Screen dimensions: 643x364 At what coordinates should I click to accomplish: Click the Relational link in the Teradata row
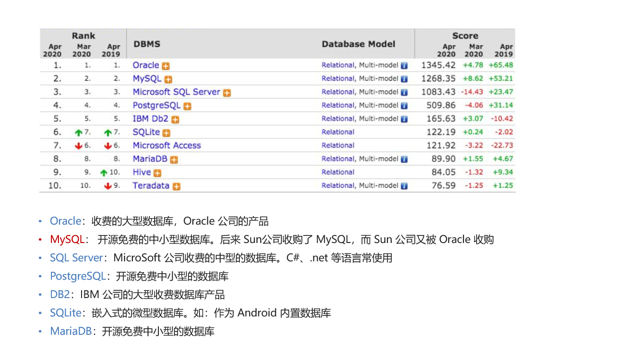pos(338,186)
